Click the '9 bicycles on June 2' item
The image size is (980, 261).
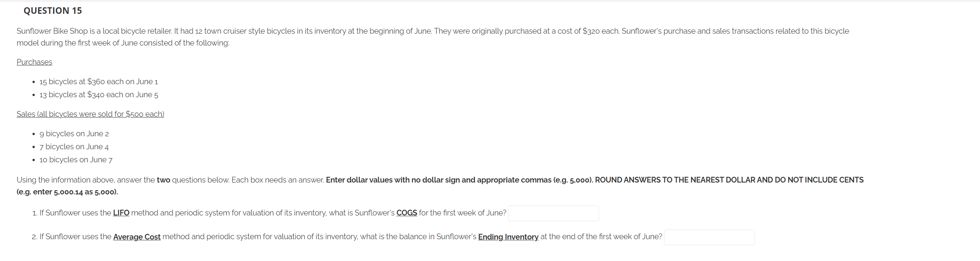74,134
